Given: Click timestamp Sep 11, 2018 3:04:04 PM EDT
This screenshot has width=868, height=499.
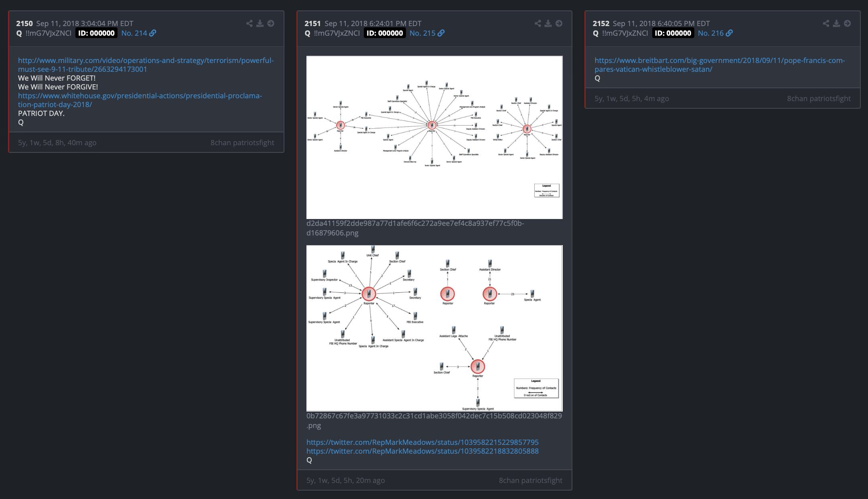Looking at the screenshot, I should click(x=85, y=24).
